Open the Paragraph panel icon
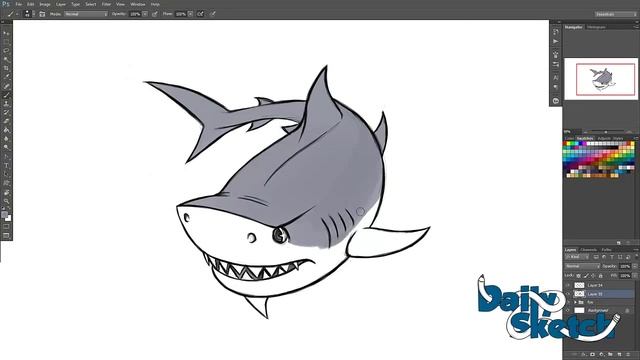The width and height of the screenshot is (640, 360). click(x=556, y=87)
